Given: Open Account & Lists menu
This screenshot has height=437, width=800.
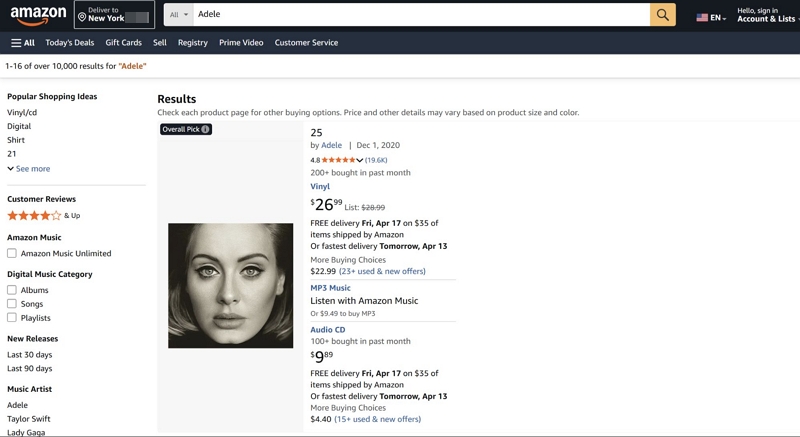Looking at the screenshot, I should tap(768, 15).
